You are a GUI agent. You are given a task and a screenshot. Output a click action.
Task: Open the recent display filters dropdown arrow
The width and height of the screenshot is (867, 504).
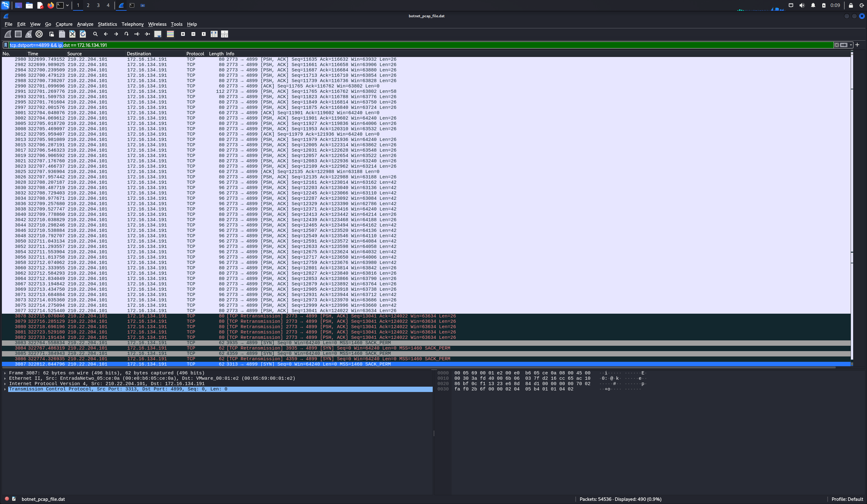tap(851, 45)
